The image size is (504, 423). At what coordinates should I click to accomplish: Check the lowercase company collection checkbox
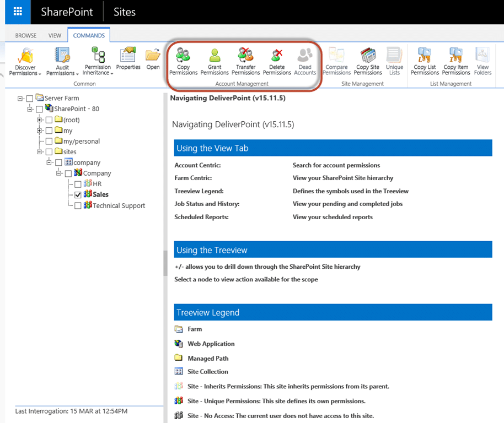pyautogui.click(x=58, y=162)
